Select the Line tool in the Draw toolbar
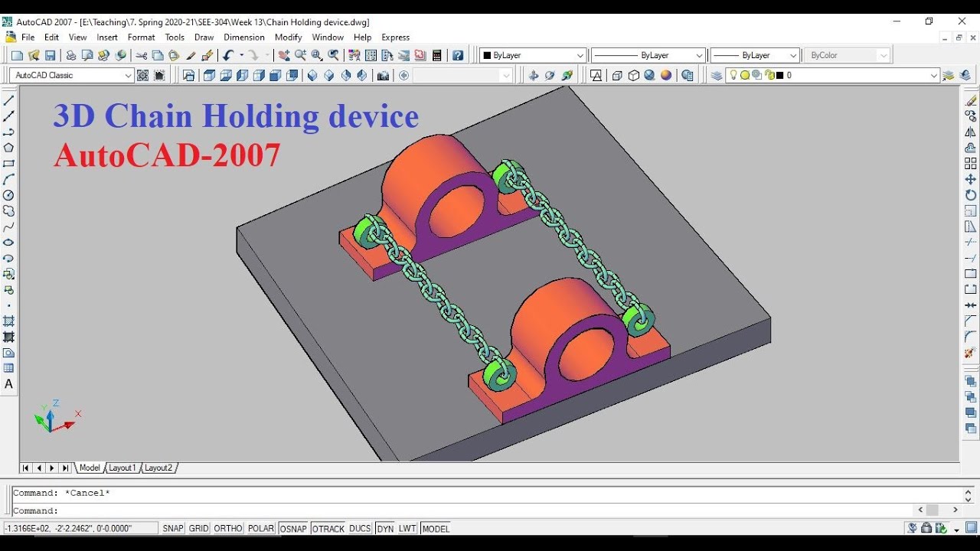The width and height of the screenshot is (980, 551). (9, 100)
